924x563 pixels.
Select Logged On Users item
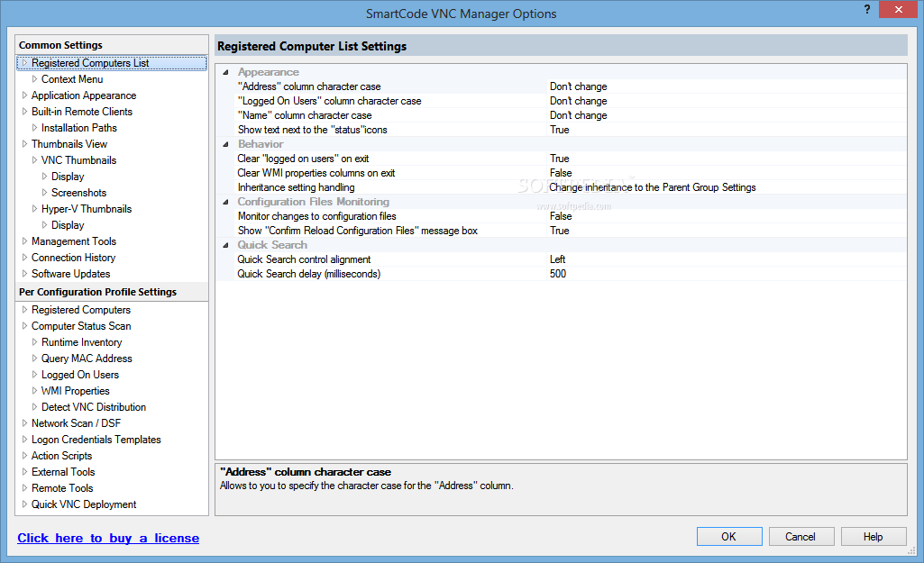coord(80,375)
